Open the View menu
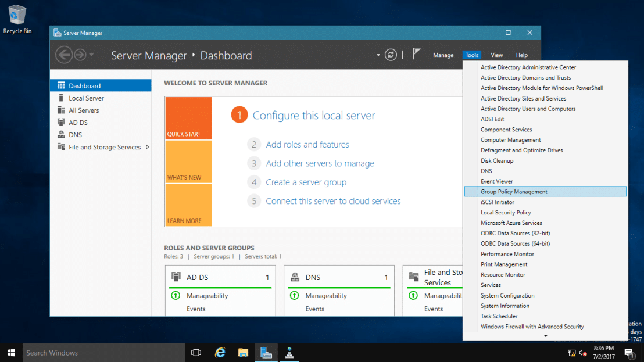Screen dimensions: 644x362 pos(496,55)
